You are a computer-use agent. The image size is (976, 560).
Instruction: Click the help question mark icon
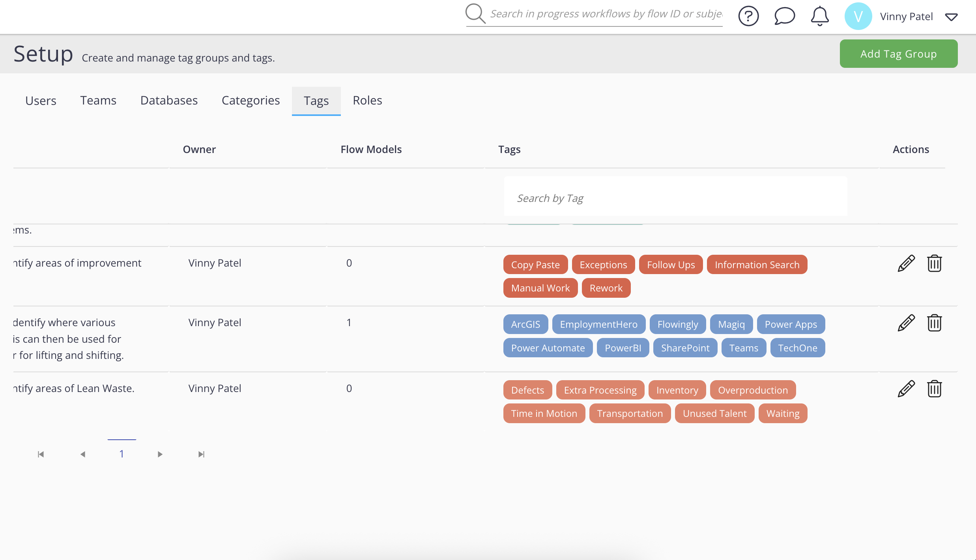(x=748, y=17)
